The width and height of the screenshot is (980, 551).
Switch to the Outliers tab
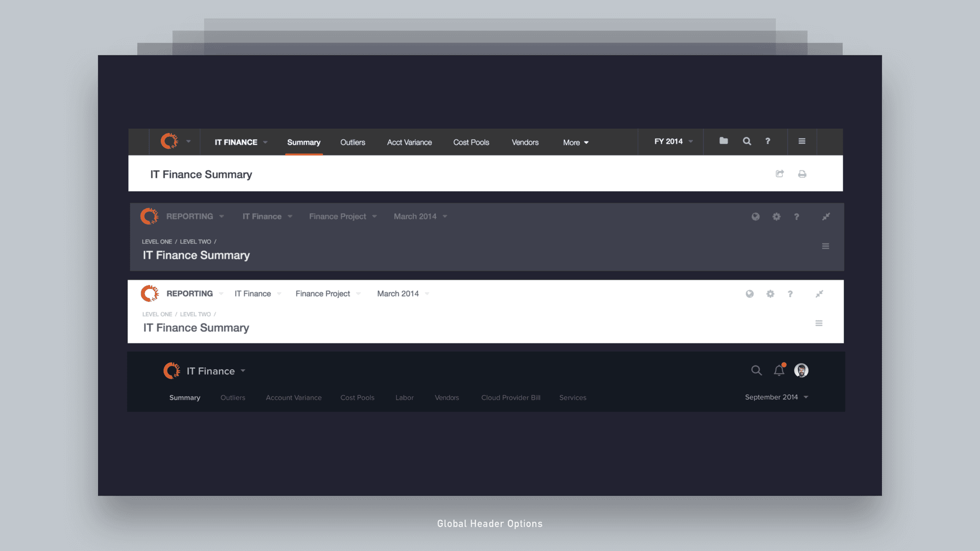tap(353, 142)
